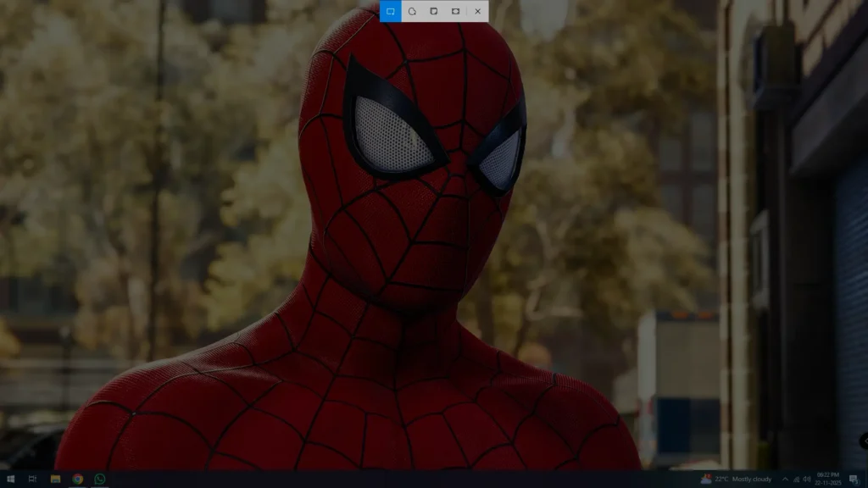The height and width of the screenshot is (488, 868).
Task: Select the rectangular snip mode
Action: coord(390,12)
